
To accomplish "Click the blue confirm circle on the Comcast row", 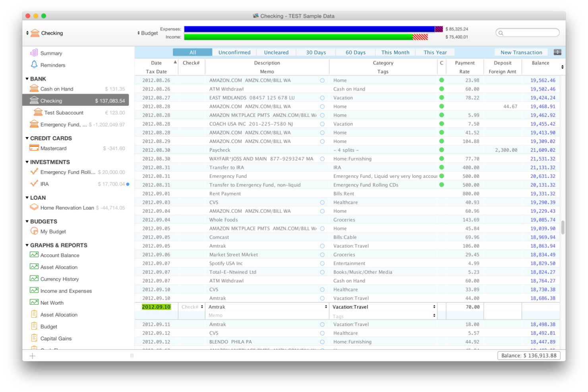I will pos(322,237).
